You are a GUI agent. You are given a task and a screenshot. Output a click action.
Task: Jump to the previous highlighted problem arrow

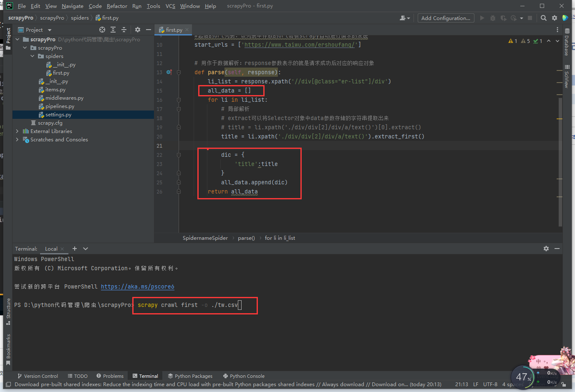549,41
